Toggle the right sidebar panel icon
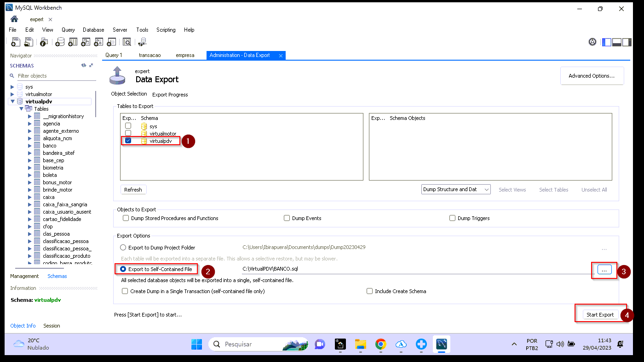The height and width of the screenshot is (362, 644). (627, 42)
